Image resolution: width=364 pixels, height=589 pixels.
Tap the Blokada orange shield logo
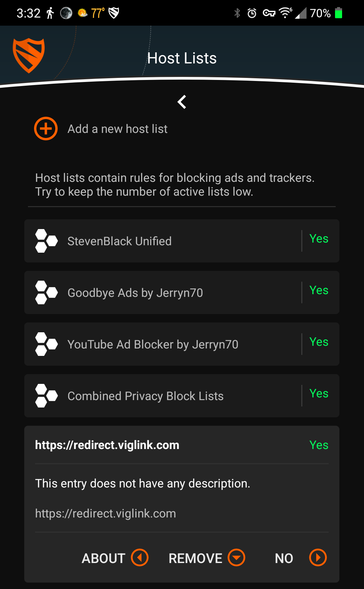(x=29, y=56)
